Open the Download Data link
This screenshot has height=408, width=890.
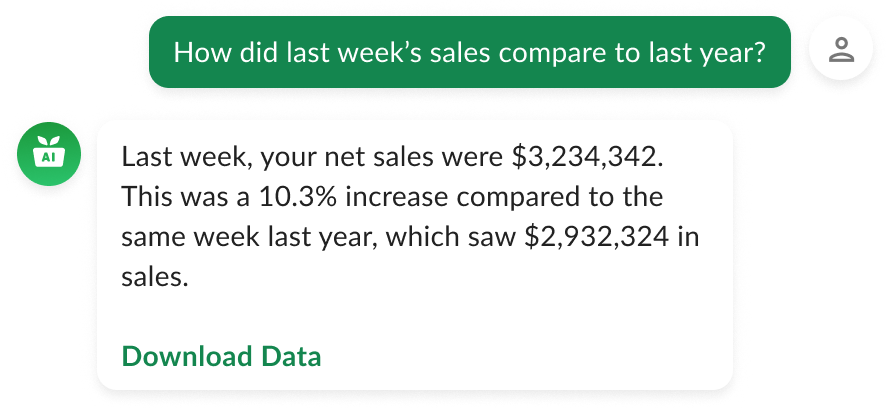point(221,356)
